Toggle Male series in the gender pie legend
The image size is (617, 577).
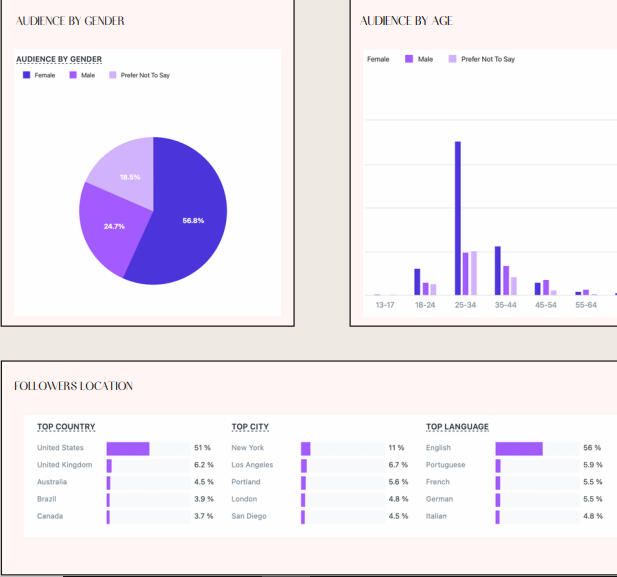point(73,75)
